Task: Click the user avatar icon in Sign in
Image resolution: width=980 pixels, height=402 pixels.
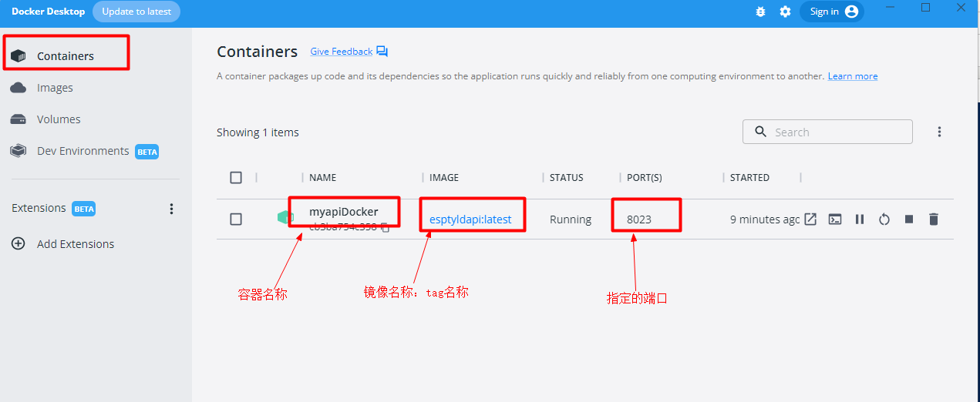Action: click(851, 12)
